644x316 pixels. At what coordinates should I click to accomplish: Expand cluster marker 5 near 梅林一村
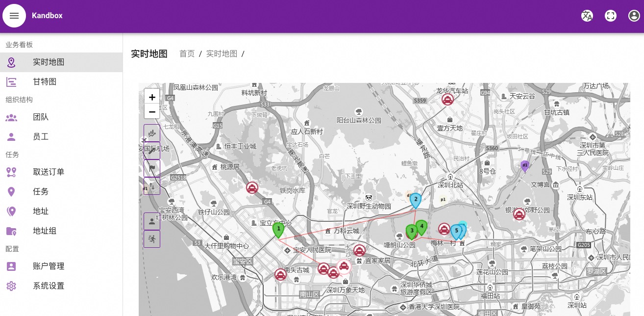(456, 230)
